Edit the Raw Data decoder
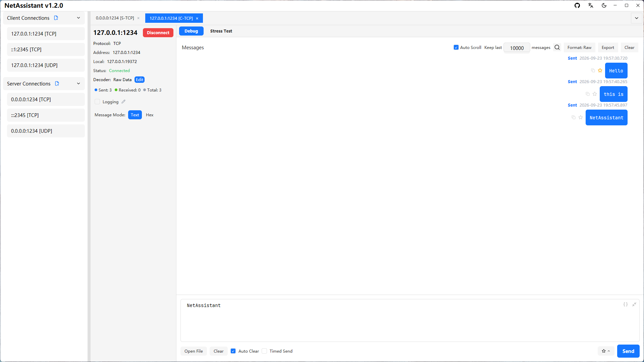 pyautogui.click(x=140, y=79)
